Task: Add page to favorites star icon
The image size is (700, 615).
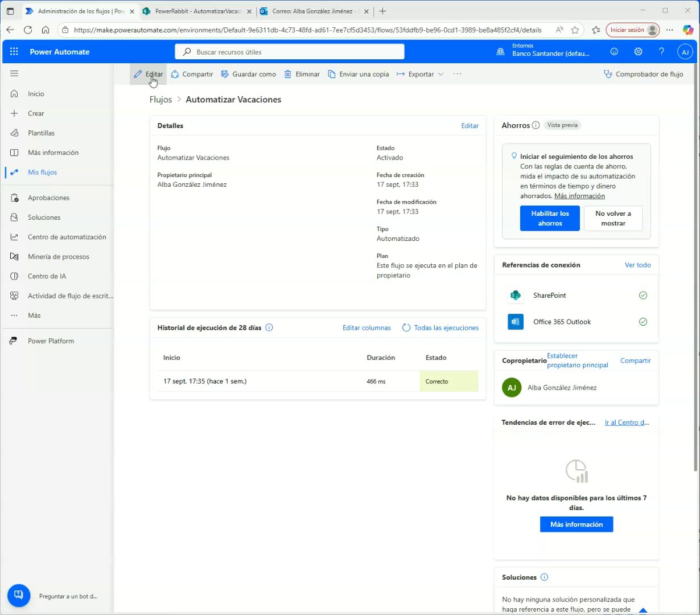Action: pyautogui.click(x=575, y=30)
